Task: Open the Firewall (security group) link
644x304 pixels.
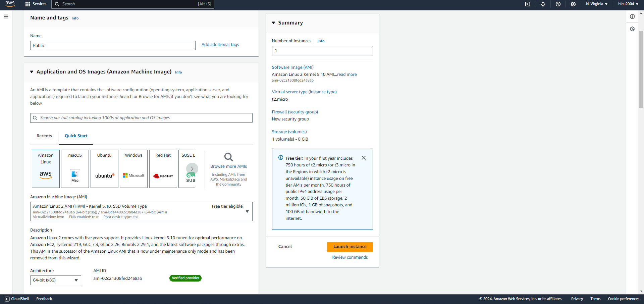Action: coord(295,112)
